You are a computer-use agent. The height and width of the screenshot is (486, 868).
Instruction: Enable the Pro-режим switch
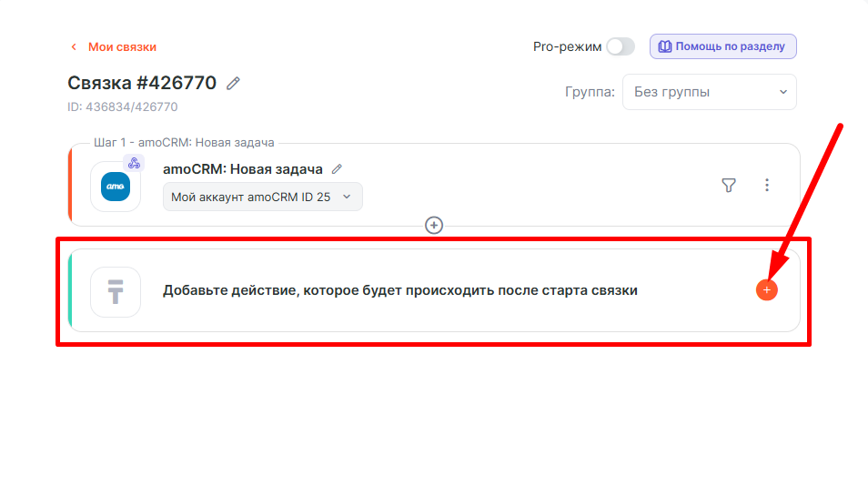click(621, 46)
